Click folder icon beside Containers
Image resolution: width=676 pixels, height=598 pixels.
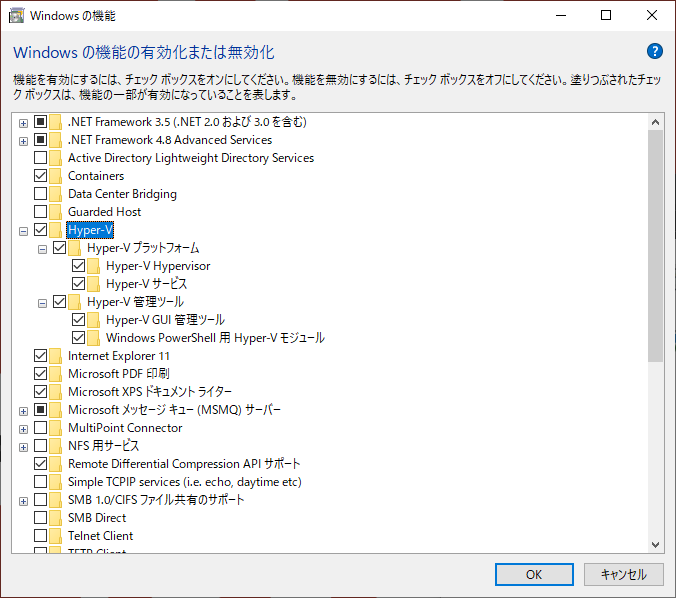click(x=55, y=176)
